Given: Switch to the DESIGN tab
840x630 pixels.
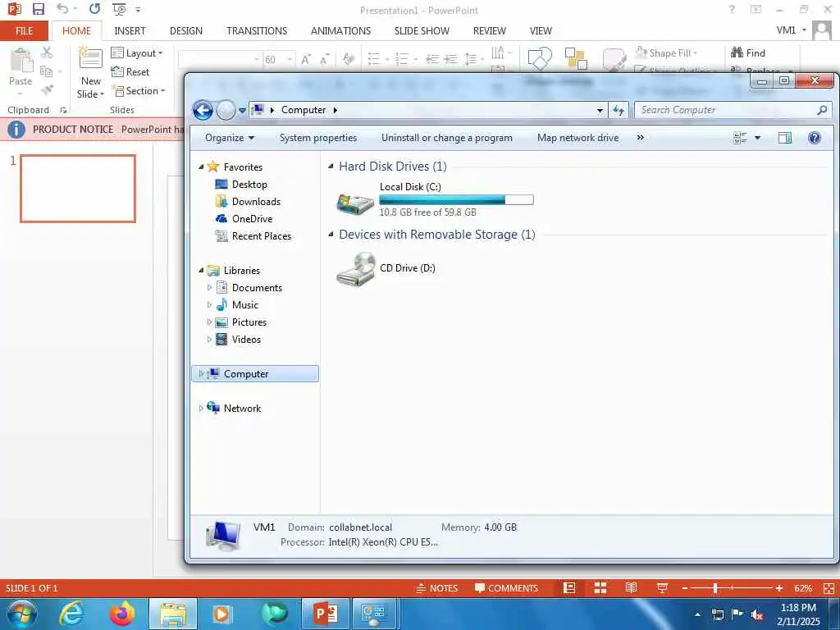Looking at the screenshot, I should click(x=186, y=30).
